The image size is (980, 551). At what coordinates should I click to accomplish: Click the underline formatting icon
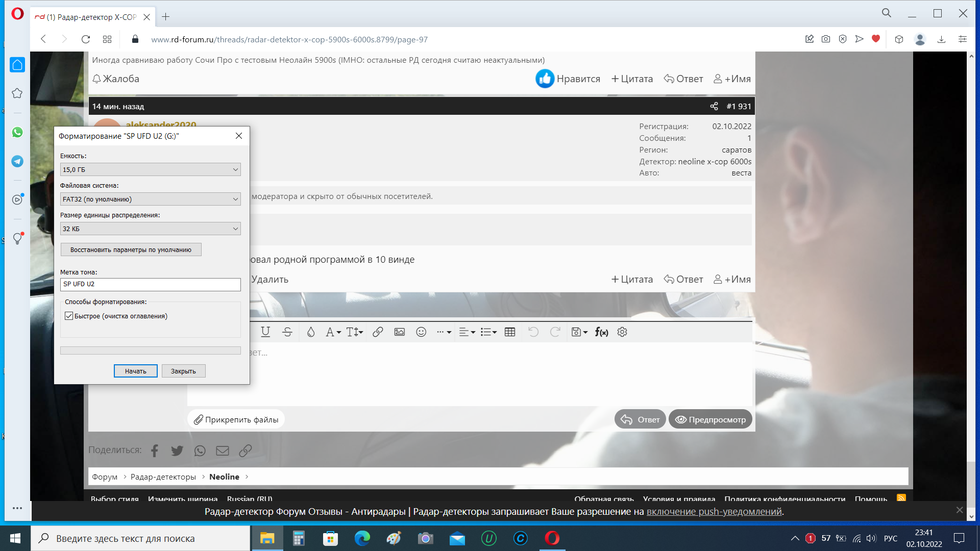click(x=265, y=332)
